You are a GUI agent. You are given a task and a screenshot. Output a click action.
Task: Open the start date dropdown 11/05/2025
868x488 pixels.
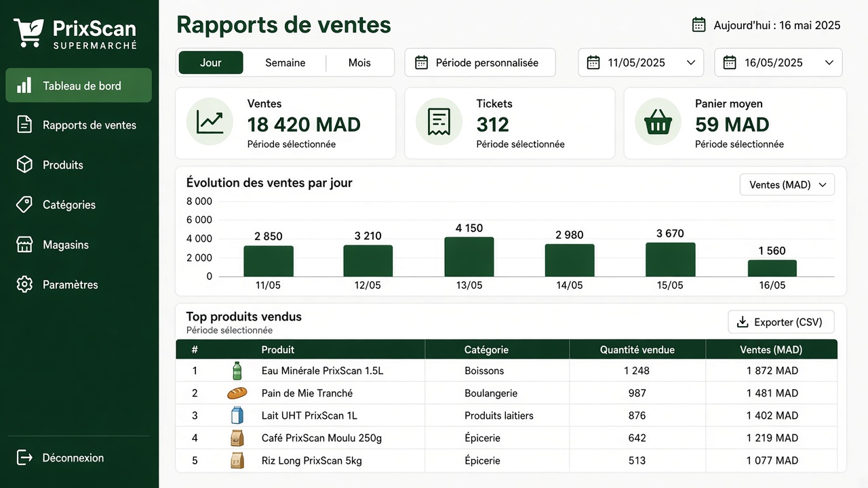coord(642,62)
